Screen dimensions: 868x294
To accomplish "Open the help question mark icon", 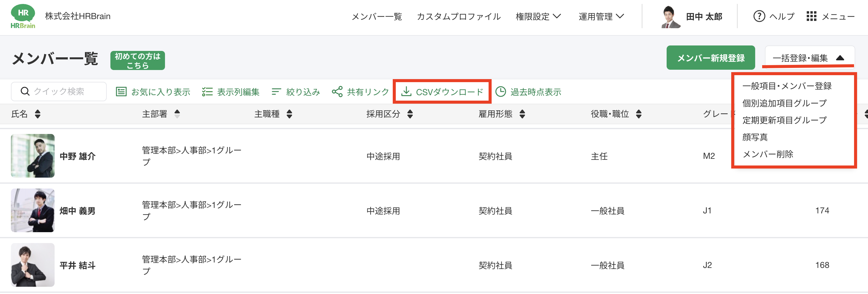I will tap(759, 16).
